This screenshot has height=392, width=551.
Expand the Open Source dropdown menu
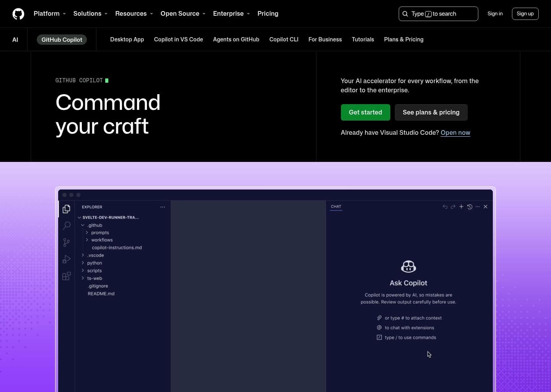tap(183, 14)
